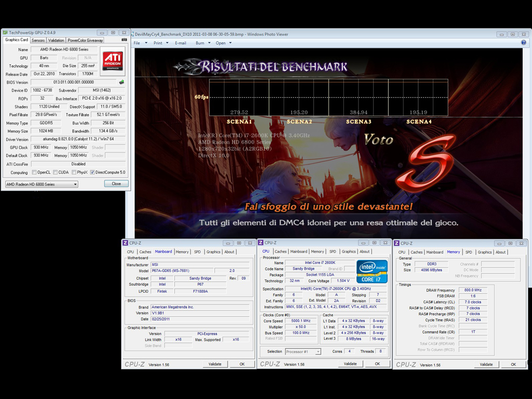This screenshot has height=399, width=532.
Task: Click the BIOS brand American Megatrends Inc.
Action: [200, 307]
